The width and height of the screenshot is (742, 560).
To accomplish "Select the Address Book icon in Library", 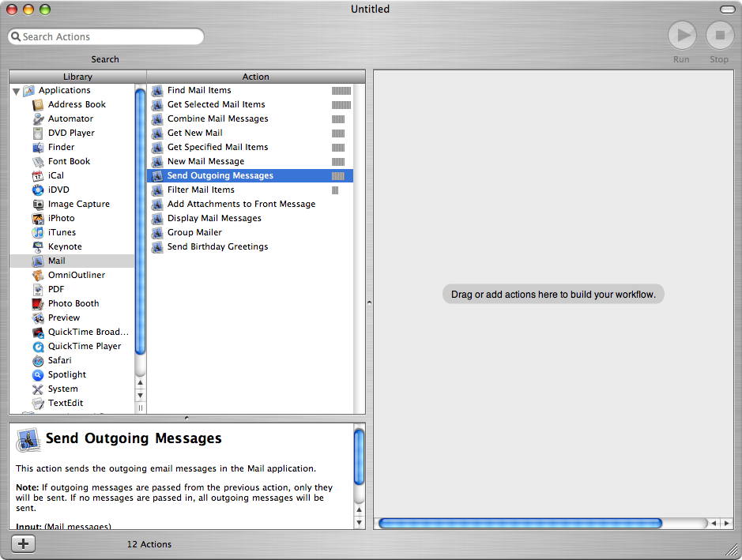I will pyautogui.click(x=38, y=104).
